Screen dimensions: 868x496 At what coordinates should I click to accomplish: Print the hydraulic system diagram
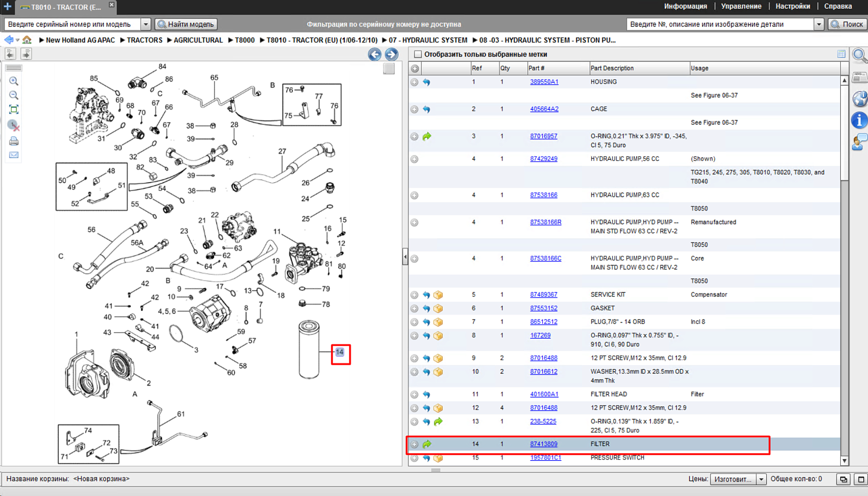coord(14,141)
